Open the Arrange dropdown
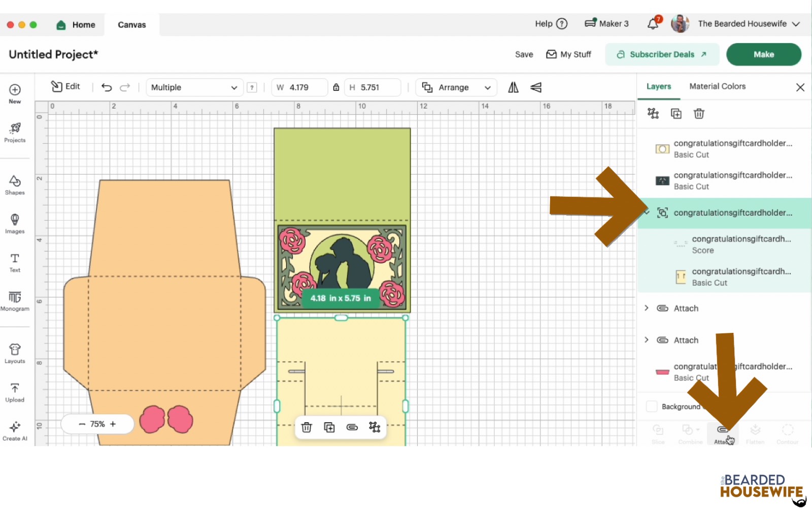The image size is (812, 516). click(456, 87)
